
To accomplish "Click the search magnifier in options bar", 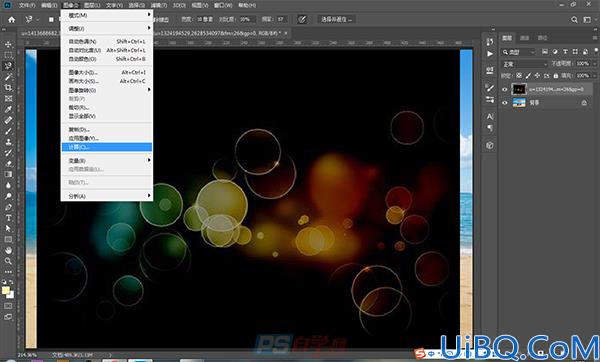I will pyautogui.click(x=574, y=20).
